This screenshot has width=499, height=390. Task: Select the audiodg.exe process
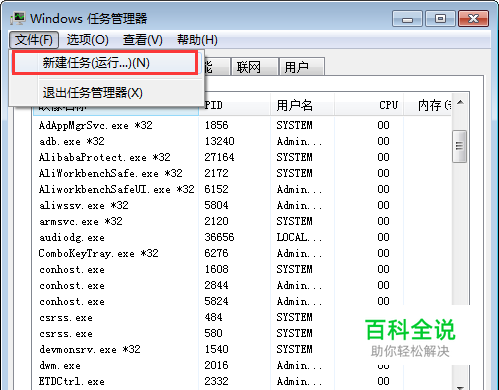pyautogui.click(x=72, y=237)
